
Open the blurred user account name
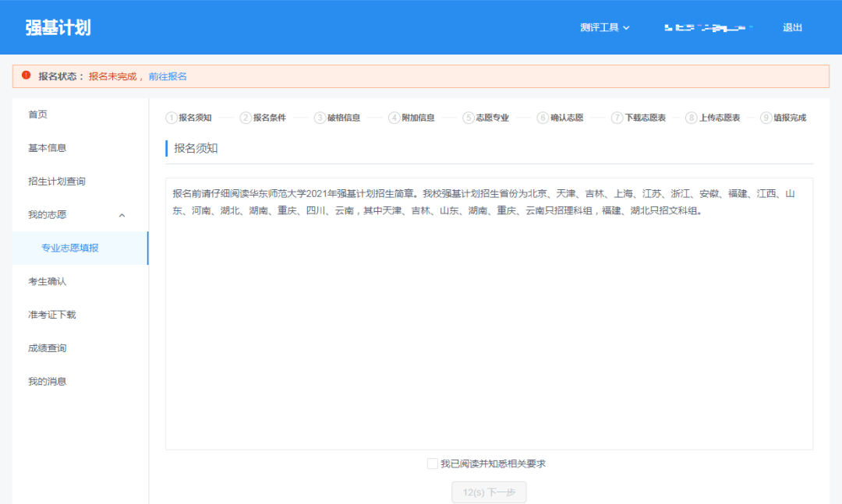click(708, 27)
